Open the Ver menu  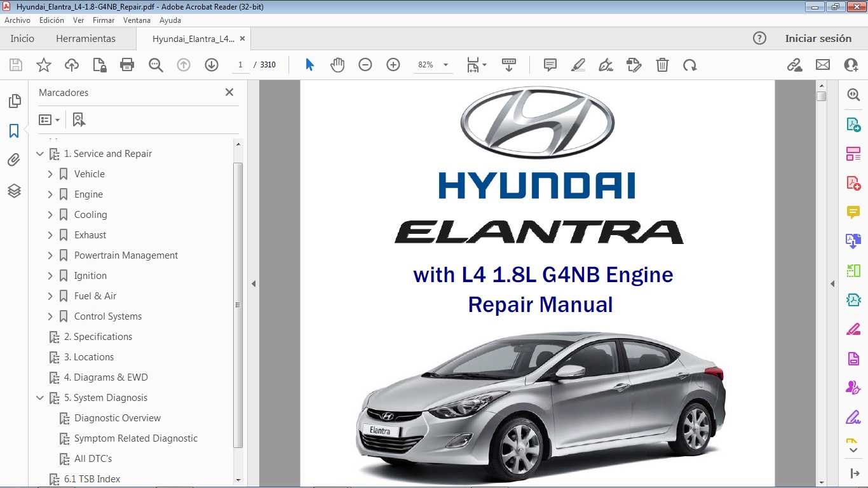pyautogui.click(x=78, y=20)
